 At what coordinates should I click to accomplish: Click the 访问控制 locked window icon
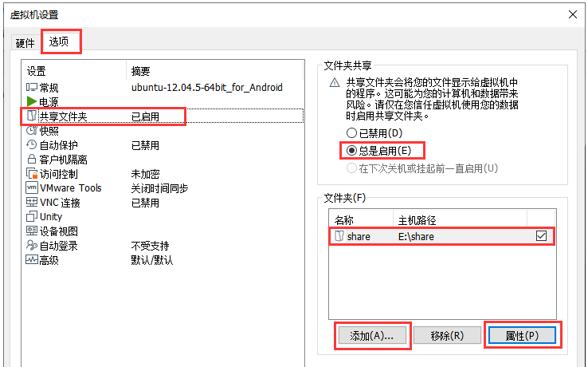pyautogui.click(x=32, y=173)
